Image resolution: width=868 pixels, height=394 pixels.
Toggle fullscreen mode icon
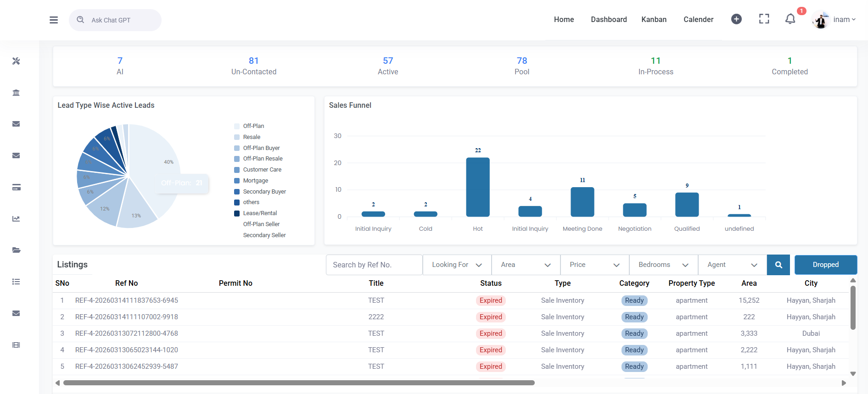click(764, 19)
